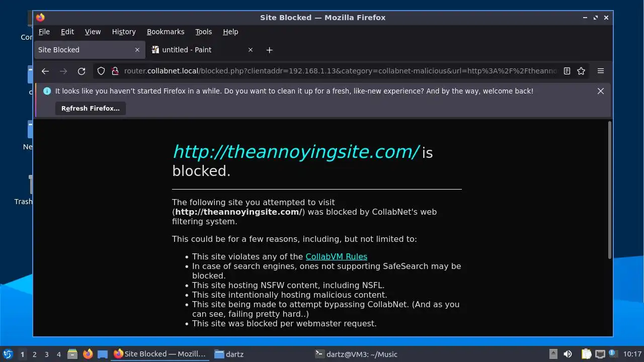
Task: Click the network status tray icon
Action: [x=600, y=354]
